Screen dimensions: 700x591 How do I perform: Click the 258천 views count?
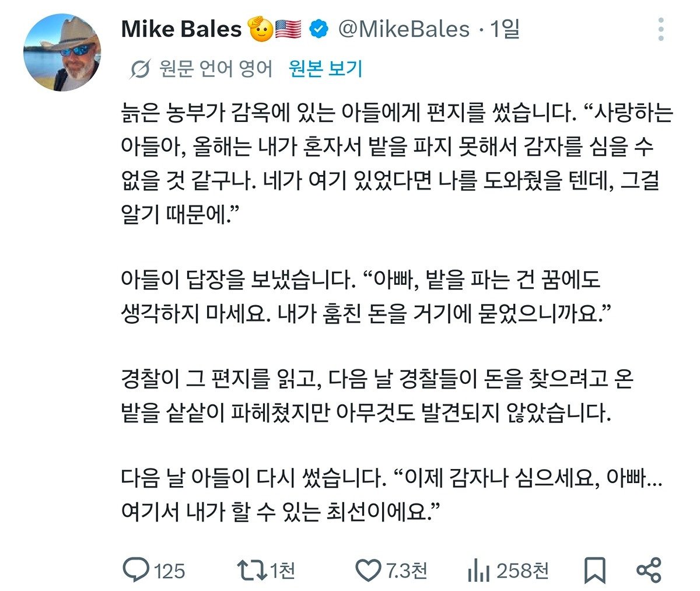tap(523, 571)
